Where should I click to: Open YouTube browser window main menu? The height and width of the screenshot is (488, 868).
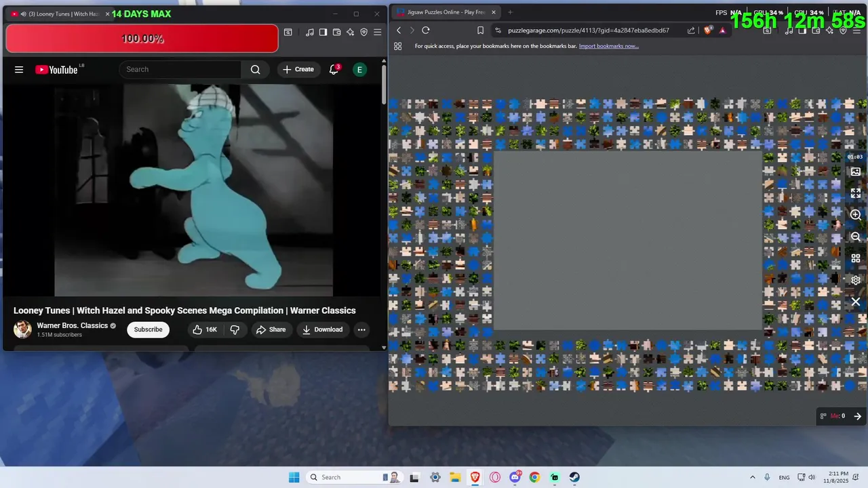click(378, 32)
